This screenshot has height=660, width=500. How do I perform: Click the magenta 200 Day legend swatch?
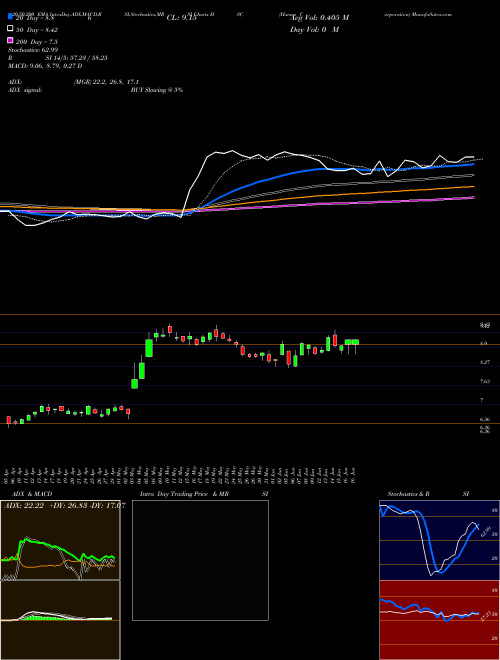10,40
